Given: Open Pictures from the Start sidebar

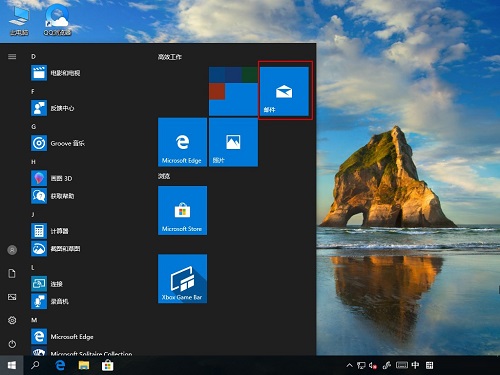Looking at the screenshot, I should pyautogui.click(x=12, y=297).
